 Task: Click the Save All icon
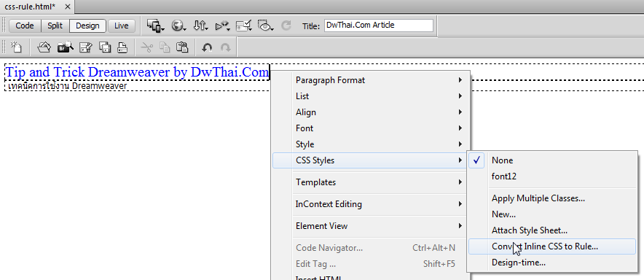(105, 47)
